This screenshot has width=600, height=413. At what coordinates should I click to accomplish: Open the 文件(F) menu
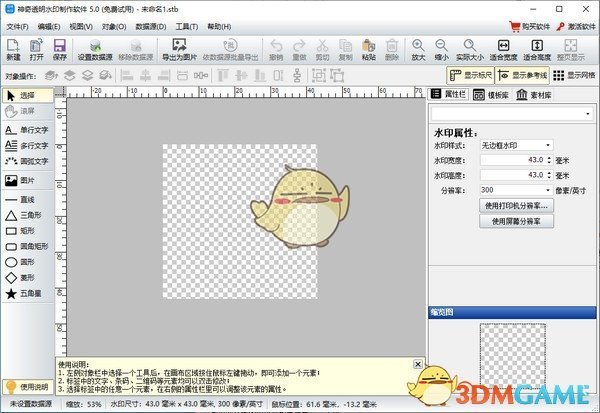18,27
